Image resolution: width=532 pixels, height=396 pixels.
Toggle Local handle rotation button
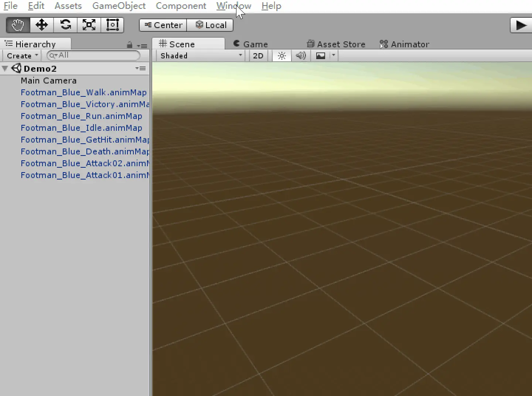tap(210, 25)
